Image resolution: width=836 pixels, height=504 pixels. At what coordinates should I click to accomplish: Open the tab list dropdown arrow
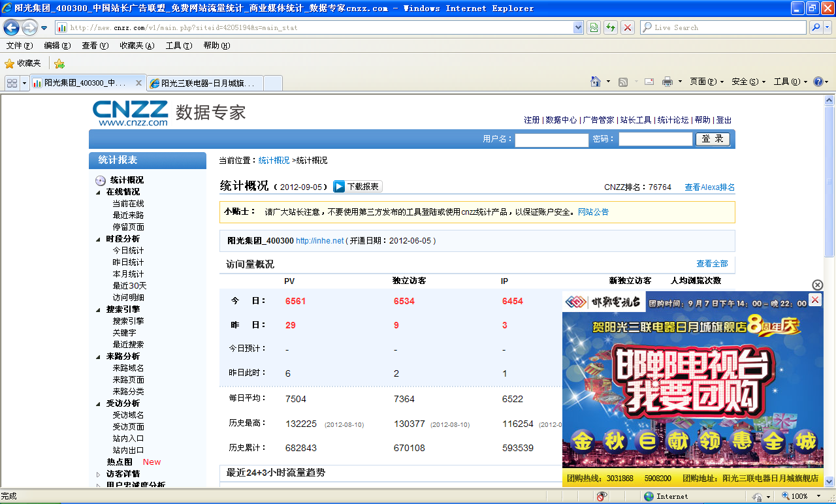click(x=25, y=83)
